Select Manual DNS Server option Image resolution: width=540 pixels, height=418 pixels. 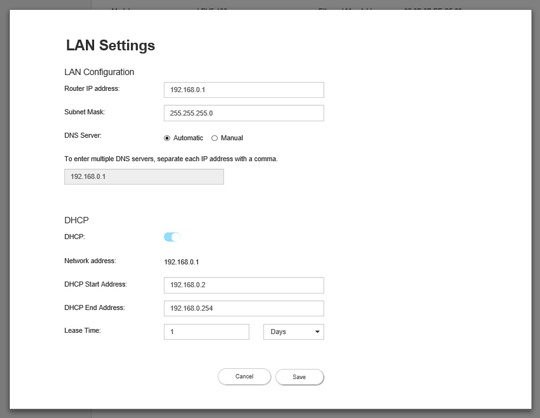215,138
